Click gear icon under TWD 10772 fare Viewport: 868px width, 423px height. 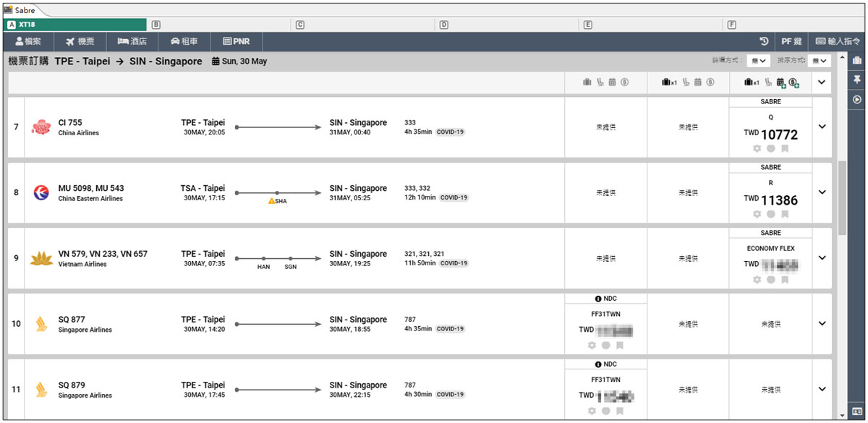pos(757,148)
